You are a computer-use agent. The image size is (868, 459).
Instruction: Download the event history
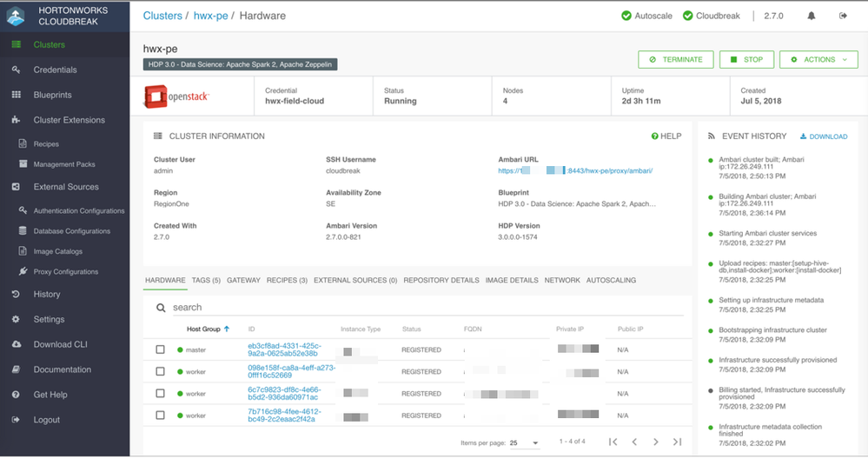823,136
